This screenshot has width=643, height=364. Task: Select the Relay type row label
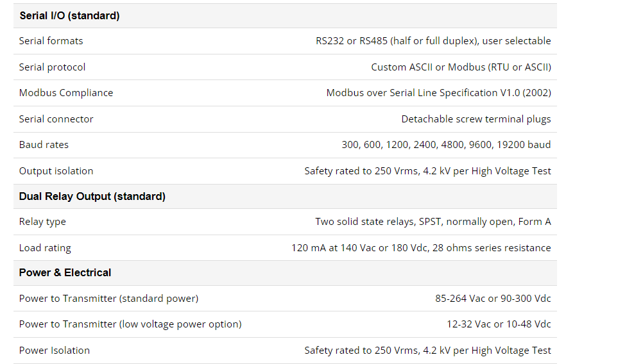point(42,222)
